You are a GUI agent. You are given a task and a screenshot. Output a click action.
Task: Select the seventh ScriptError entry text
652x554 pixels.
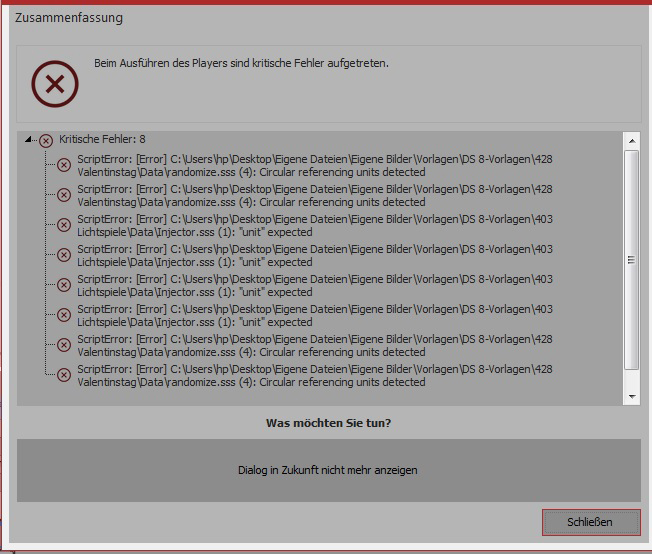click(x=314, y=345)
